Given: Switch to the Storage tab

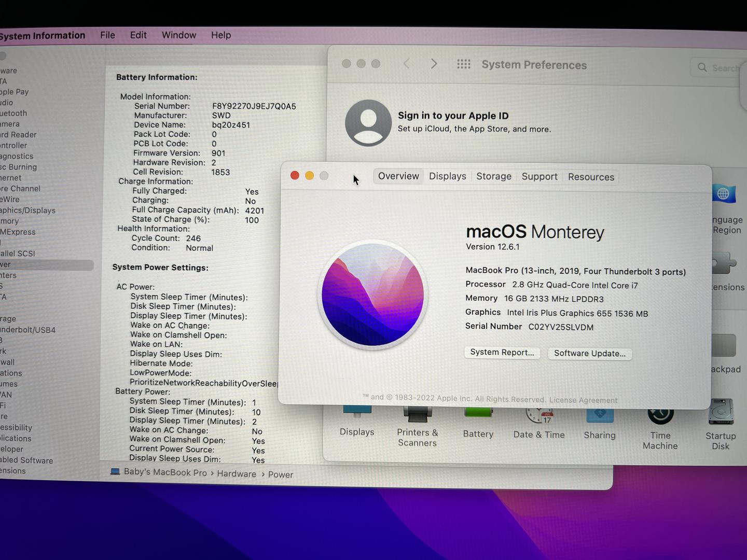Looking at the screenshot, I should pyautogui.click(x=494, y=176).
